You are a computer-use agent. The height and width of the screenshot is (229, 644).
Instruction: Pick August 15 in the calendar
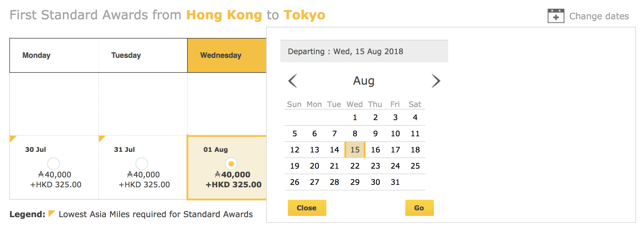pos(355,150)
